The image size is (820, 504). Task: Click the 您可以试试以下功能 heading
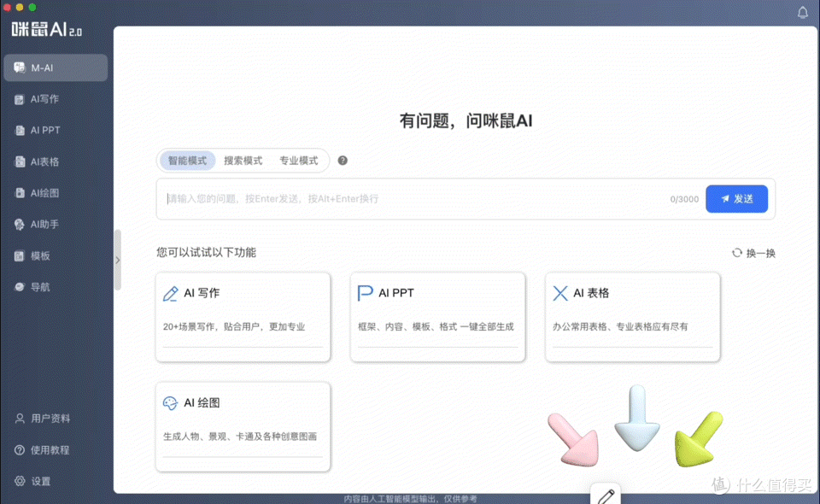206,253
